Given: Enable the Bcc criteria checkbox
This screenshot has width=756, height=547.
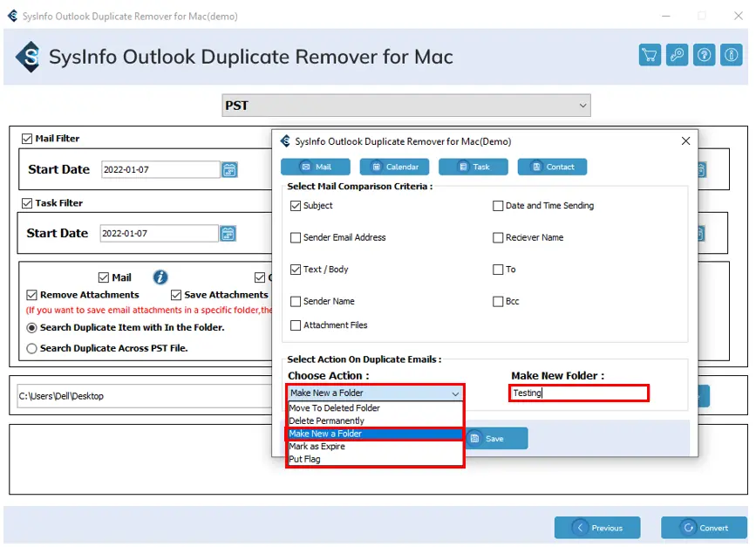Looking at the screenshot, I should tap(498, 302).
